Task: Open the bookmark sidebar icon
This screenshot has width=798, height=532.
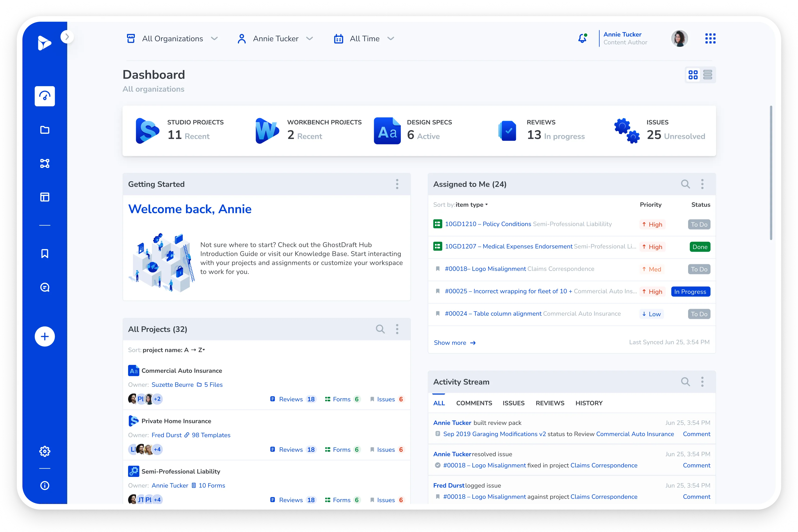Action: [45, 253]
